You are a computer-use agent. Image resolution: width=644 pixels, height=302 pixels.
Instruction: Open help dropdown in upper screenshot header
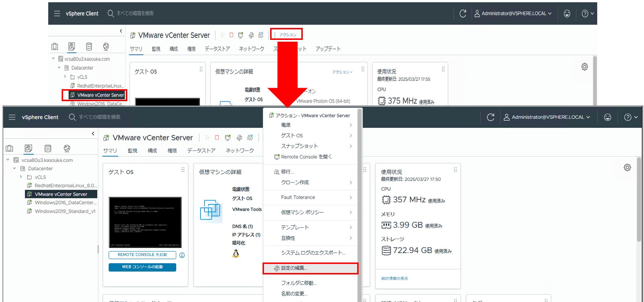588,13
